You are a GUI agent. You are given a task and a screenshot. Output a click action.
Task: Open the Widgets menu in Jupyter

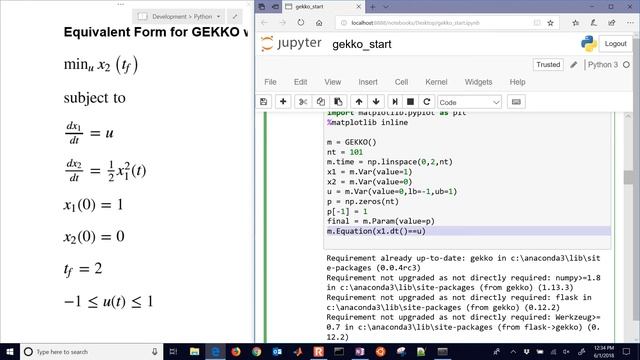pyautogui.click(x=478, y=82)
